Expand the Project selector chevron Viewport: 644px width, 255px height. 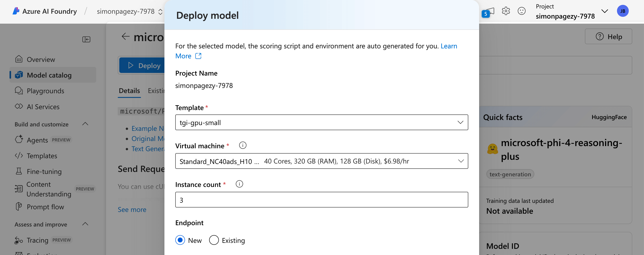click(x=605, y=11)
